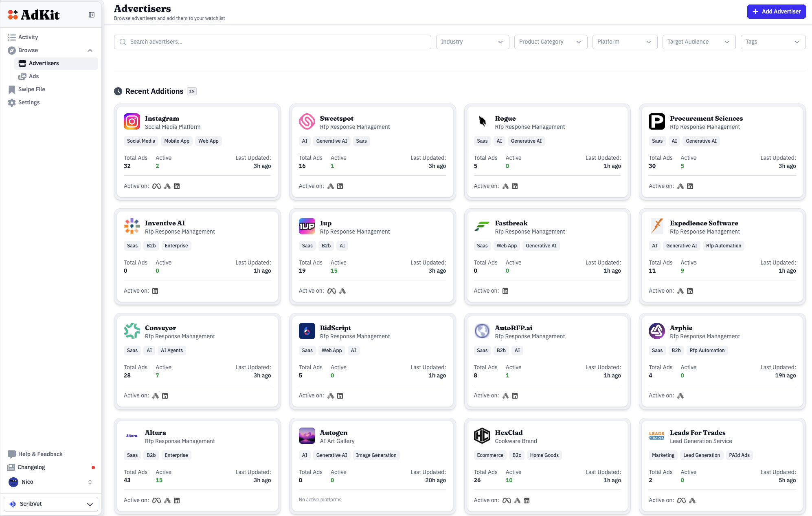This screenshot has height=516, width=812.
Task: Collapse the sidebar with the panel toggle
Action: (91, 14)
